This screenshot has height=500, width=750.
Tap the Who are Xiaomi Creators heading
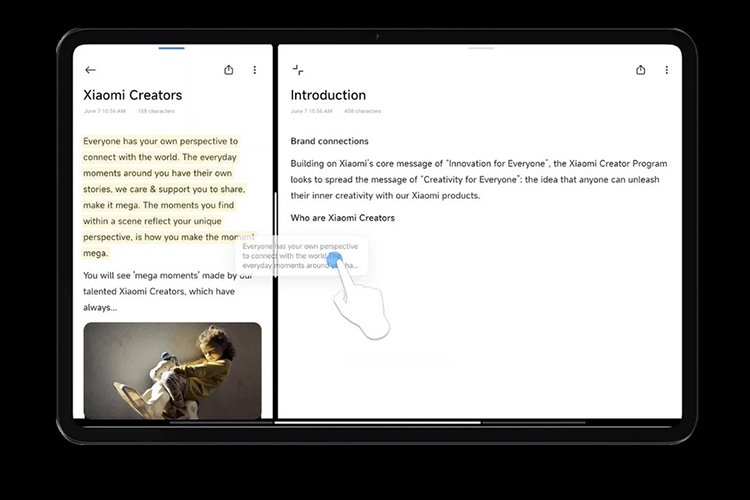click(x=342, y=218)
